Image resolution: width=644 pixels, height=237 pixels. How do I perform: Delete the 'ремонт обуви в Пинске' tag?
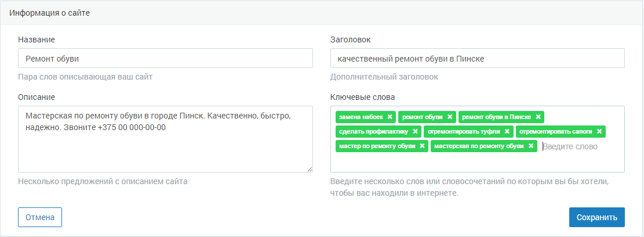[x=539, y=117]
